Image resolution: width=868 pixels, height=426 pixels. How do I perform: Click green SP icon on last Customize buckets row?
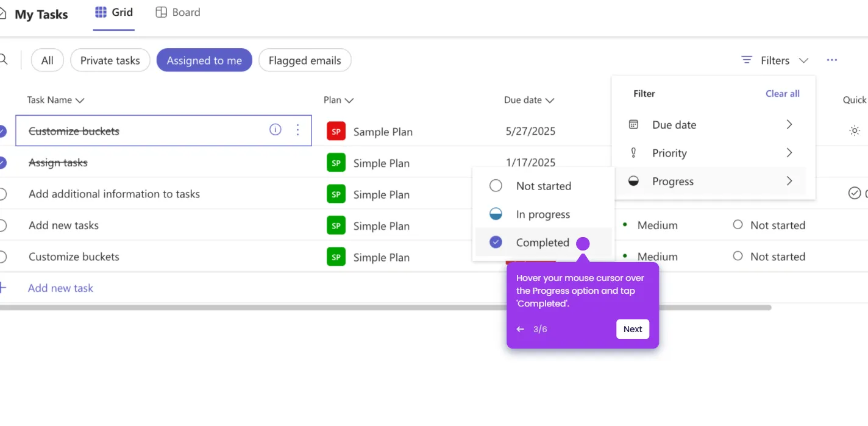pos(336,257)
